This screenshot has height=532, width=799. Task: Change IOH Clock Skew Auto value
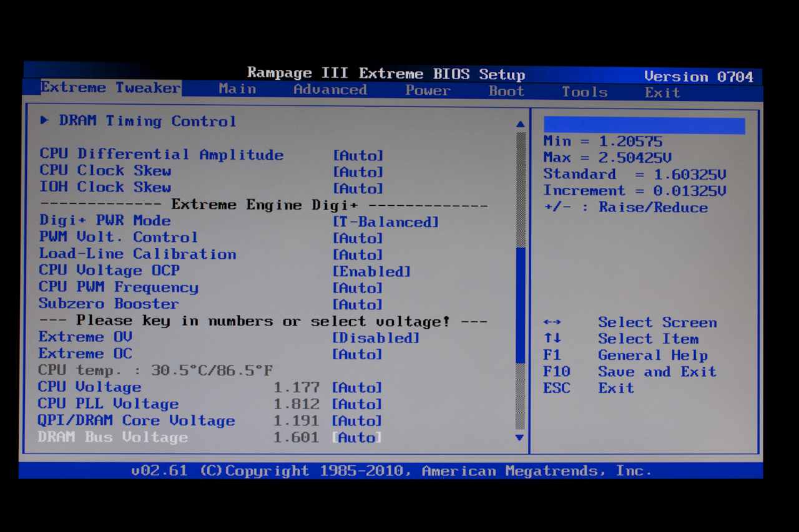pyautogui.click(x=358, y=188)
